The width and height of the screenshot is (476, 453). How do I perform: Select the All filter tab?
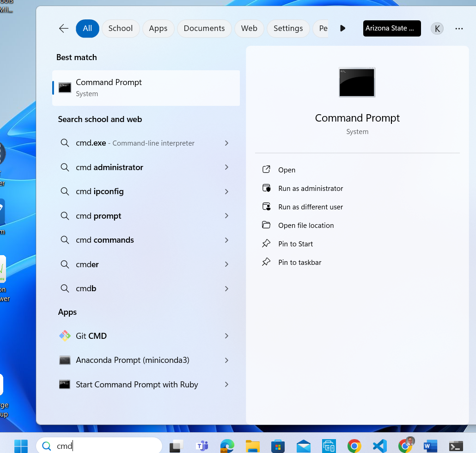(x=87, y=29)
